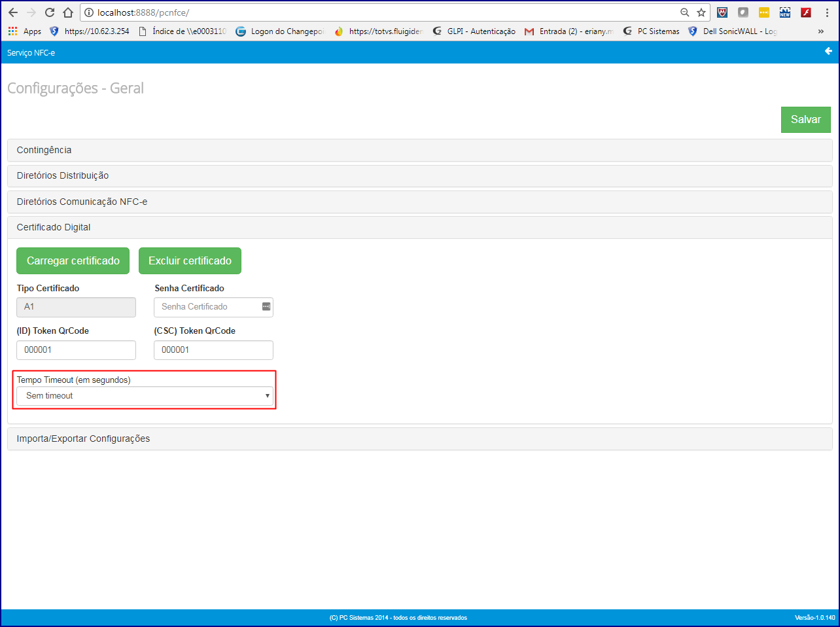
Task: Open the totvs.fluigidentity bookmark
Action: click(x=378, y=31)
